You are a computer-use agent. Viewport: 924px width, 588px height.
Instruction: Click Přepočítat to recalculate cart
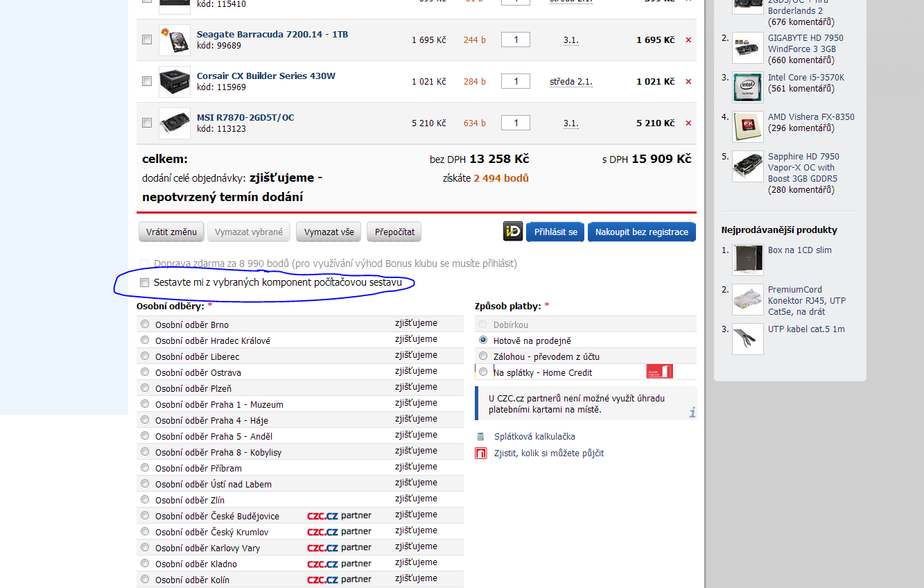[x=394, y=232]
